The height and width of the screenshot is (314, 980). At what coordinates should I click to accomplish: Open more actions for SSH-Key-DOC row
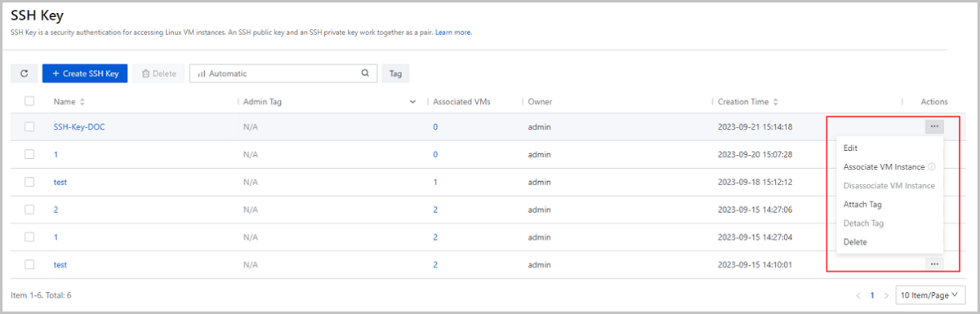[x=934, y=126]
